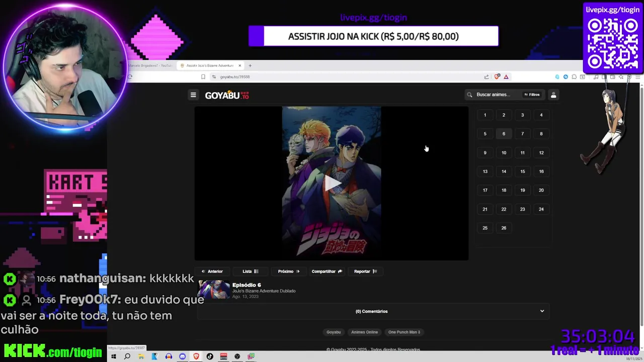Select episode 12 in the list
Screen dimensions: 644x362
click(x=541, y=153)
